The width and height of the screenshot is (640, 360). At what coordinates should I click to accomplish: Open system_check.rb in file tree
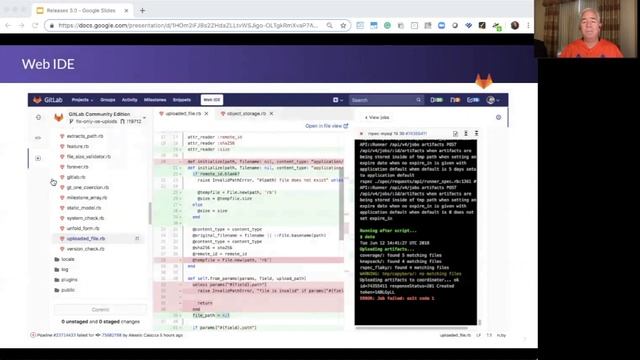85,218
